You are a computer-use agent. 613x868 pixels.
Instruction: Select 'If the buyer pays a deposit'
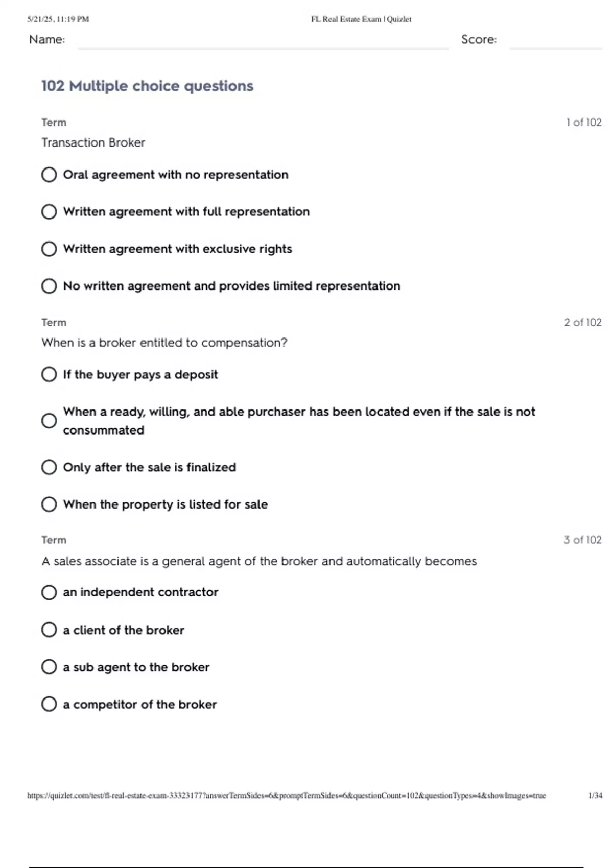pos(49,375)
